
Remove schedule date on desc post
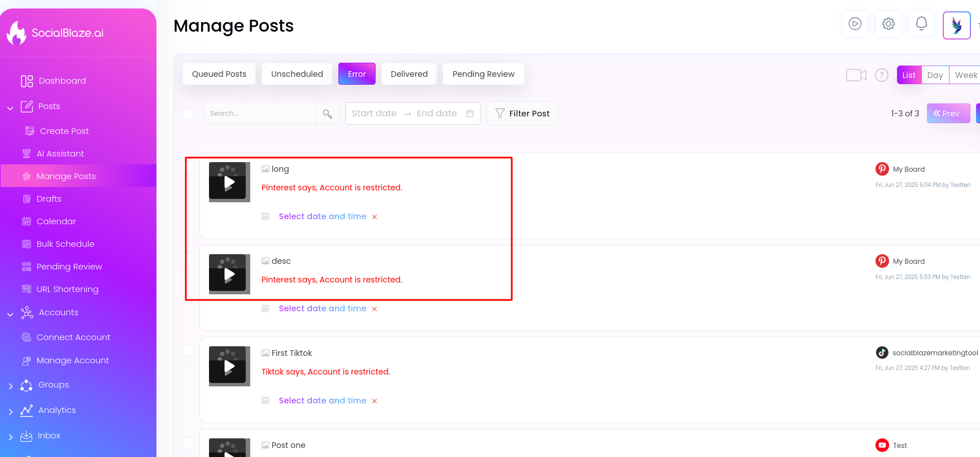[374, 309]
